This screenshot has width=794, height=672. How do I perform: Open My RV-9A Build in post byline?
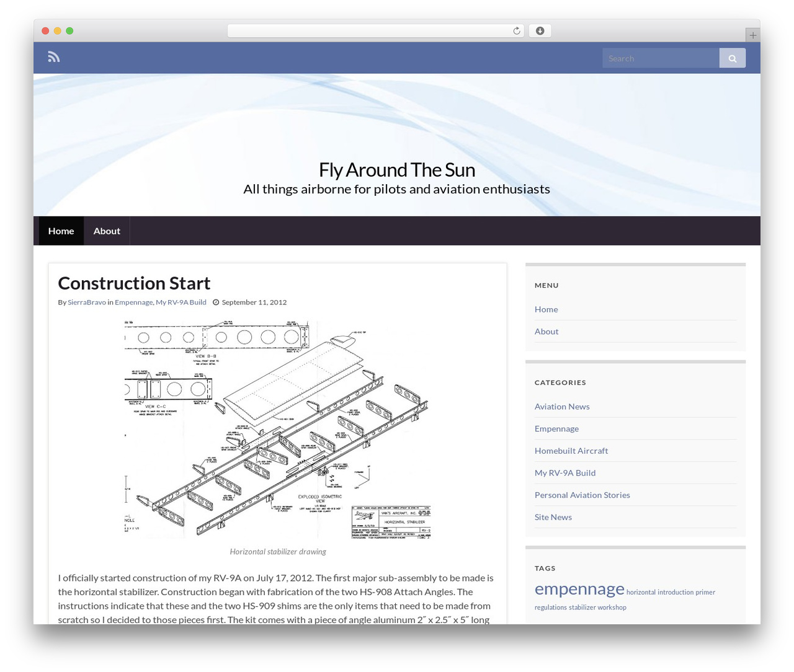pos(181,303)
